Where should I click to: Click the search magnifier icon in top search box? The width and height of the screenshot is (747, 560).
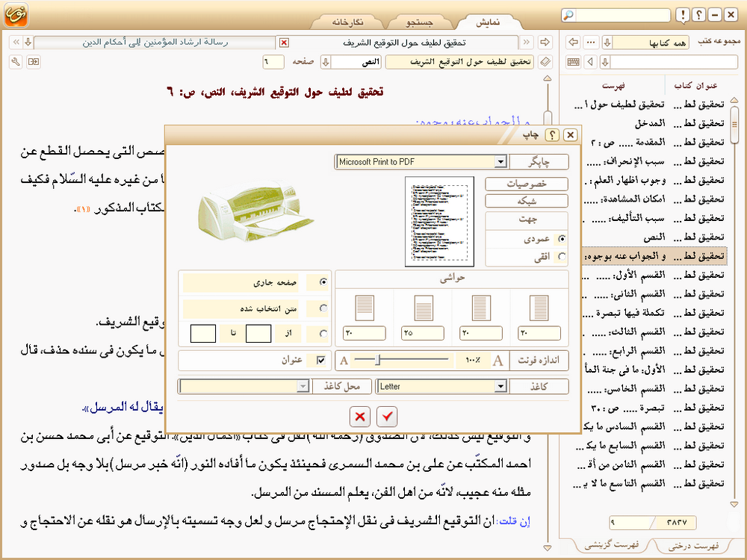(x=568, y=15)
